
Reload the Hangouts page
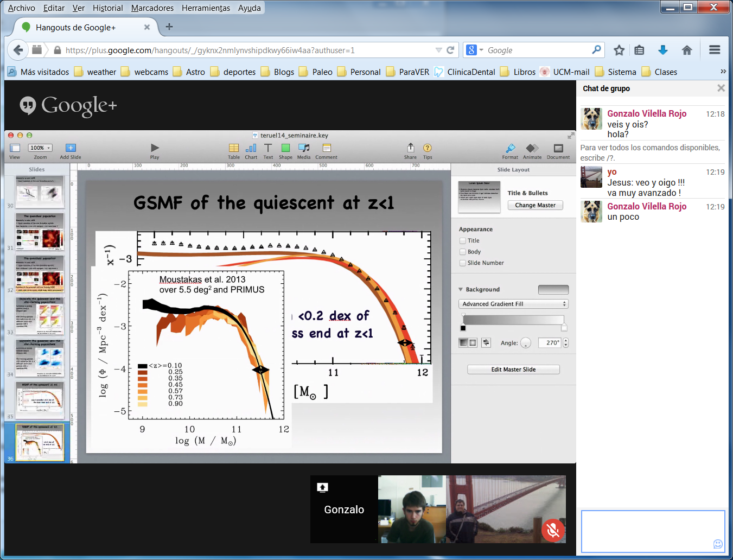click(450, 50)
